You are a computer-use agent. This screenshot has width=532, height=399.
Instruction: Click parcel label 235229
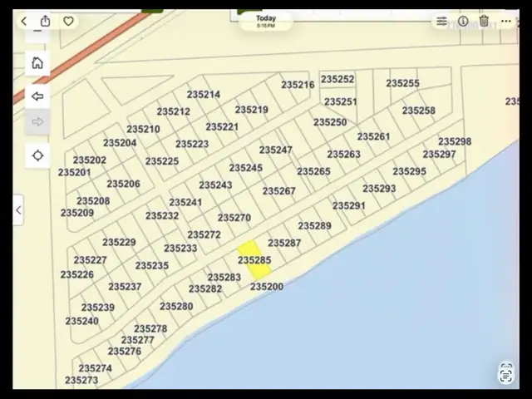point(119,242)
